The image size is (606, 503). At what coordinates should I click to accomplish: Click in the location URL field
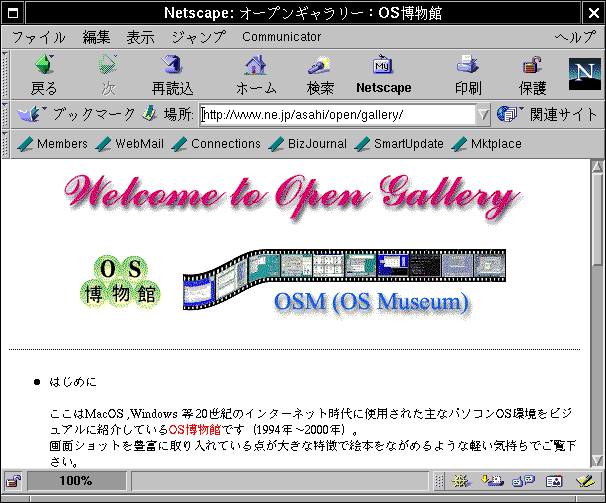[338, 114]
